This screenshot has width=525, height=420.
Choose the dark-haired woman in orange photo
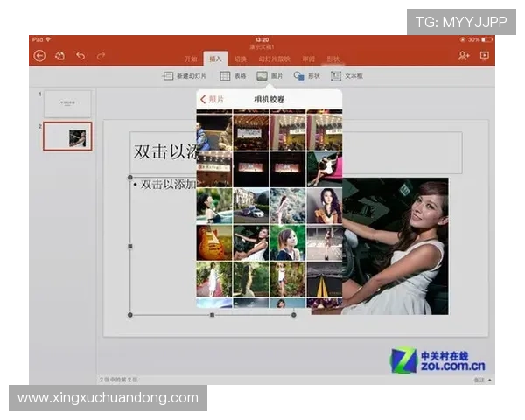tap(325, 206)
